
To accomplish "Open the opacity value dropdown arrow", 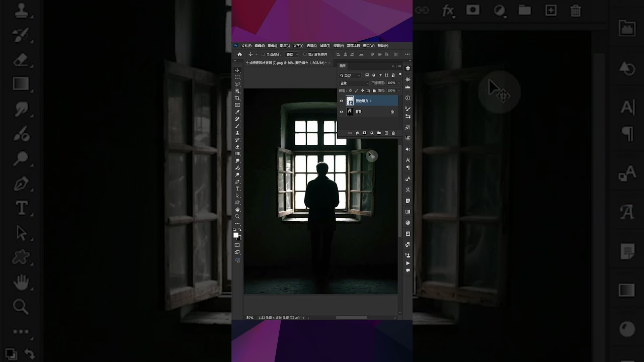I will (x=399, y=83).
